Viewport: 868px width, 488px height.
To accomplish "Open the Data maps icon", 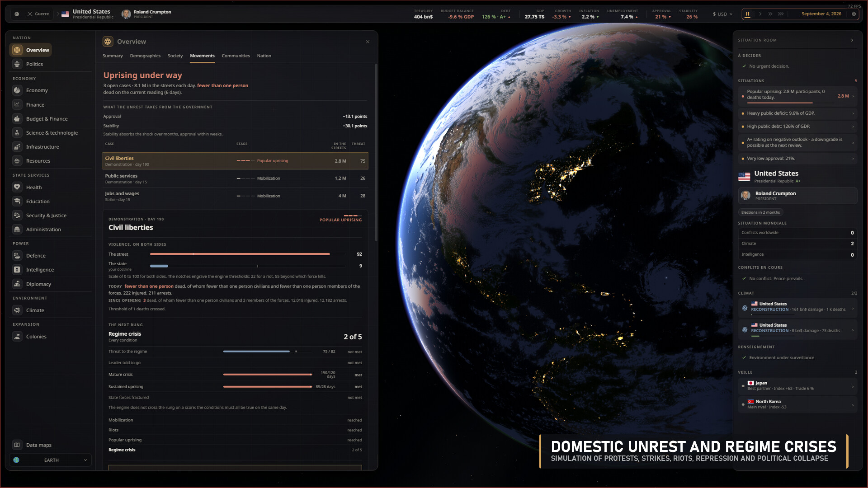I will pos(17,445).
